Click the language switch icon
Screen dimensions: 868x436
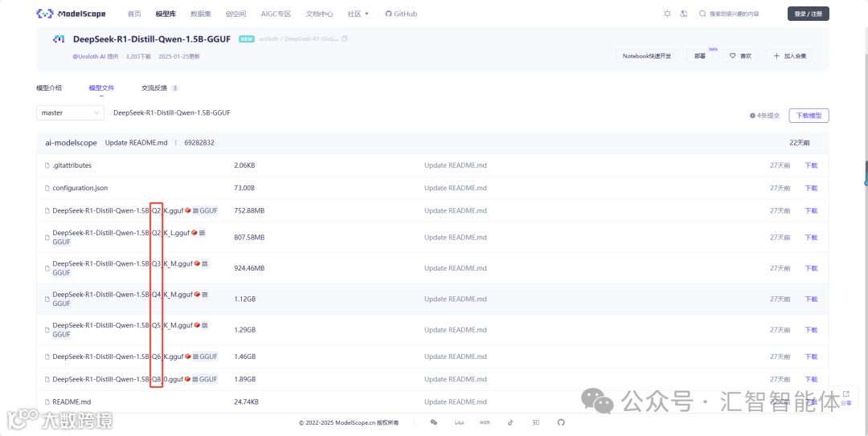click(684, 14)
